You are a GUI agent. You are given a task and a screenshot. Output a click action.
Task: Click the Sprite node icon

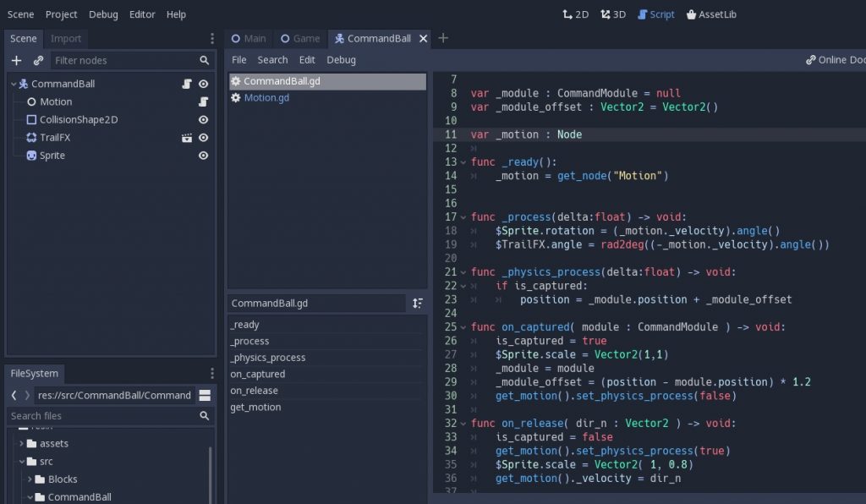(31, 156)
